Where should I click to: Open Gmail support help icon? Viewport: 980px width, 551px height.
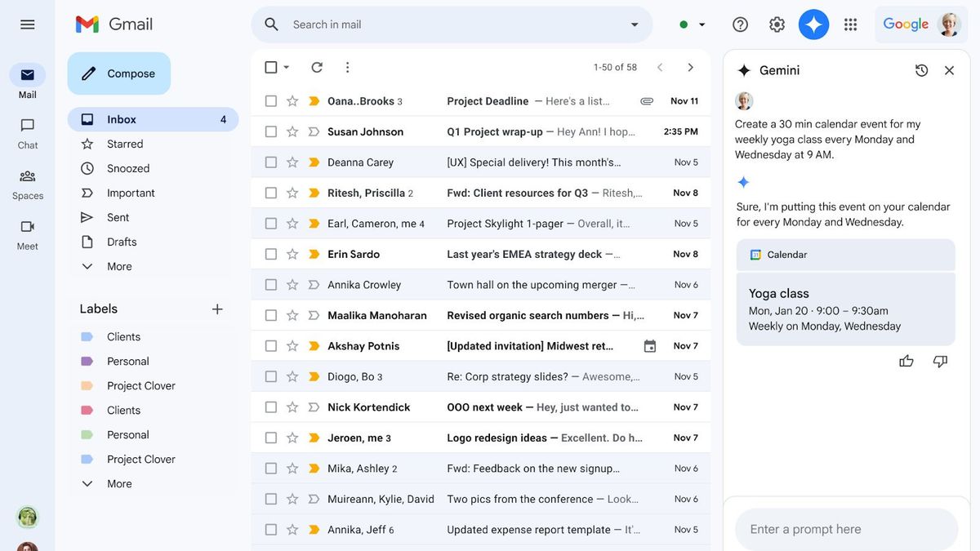pos(740,24)
